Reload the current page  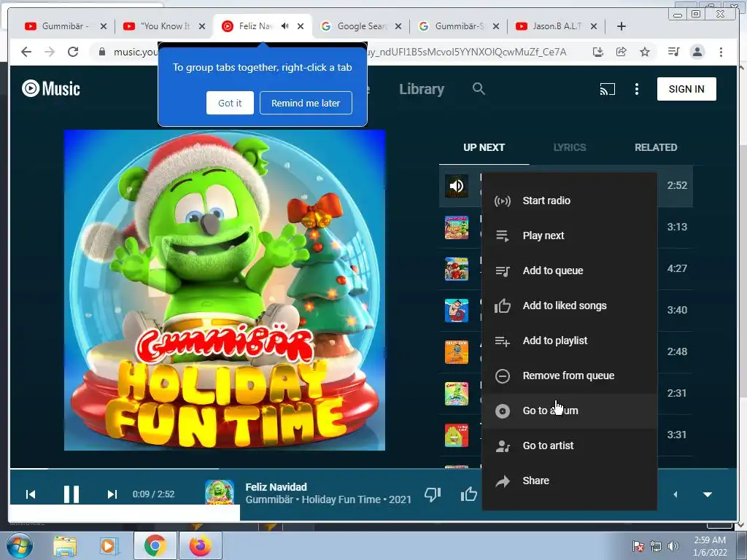click(73, 52)
